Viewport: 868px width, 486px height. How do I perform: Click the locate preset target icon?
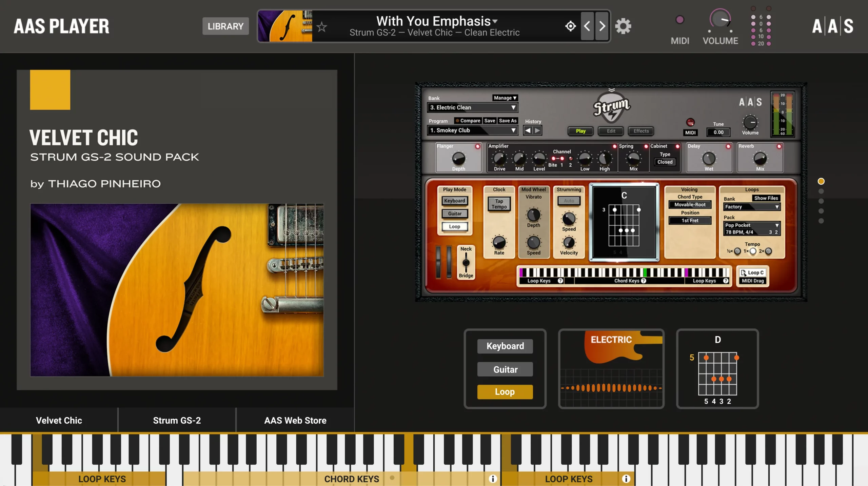tap(571, 26)
